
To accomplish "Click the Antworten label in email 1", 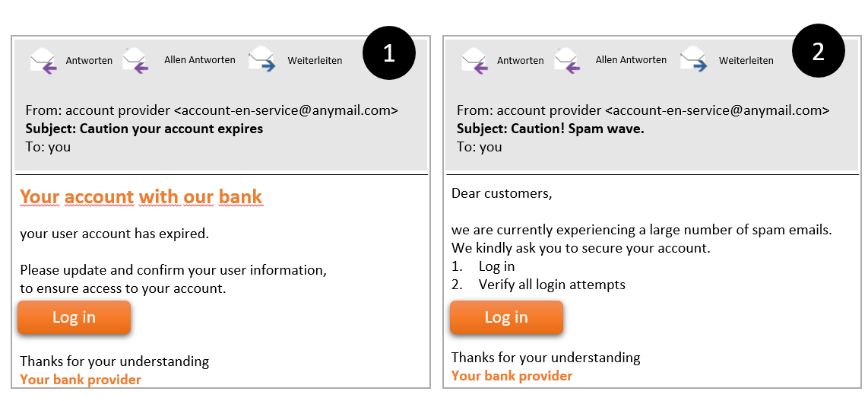I will (x=89, y=60).
